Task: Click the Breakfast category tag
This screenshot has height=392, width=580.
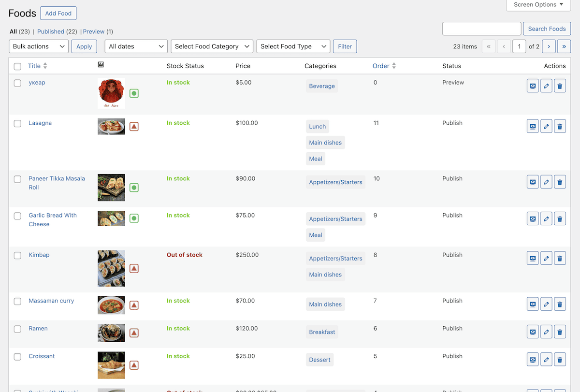Action: click(322, 332)
